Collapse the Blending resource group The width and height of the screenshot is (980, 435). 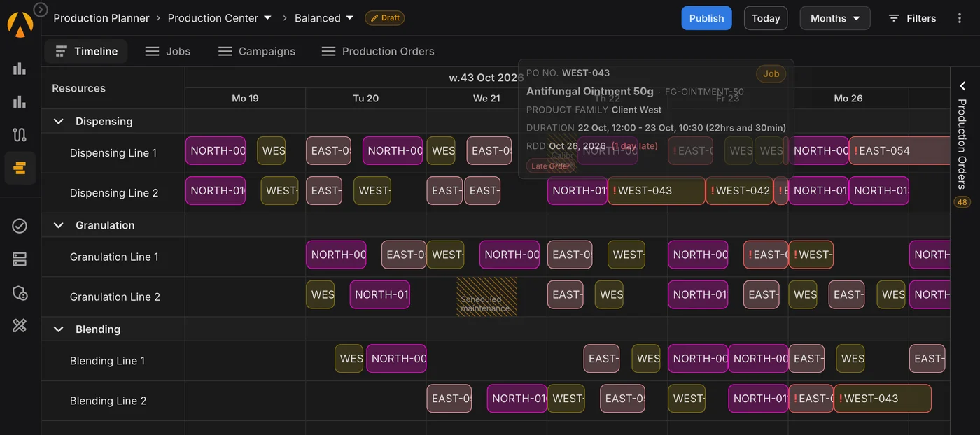[59, 329]
